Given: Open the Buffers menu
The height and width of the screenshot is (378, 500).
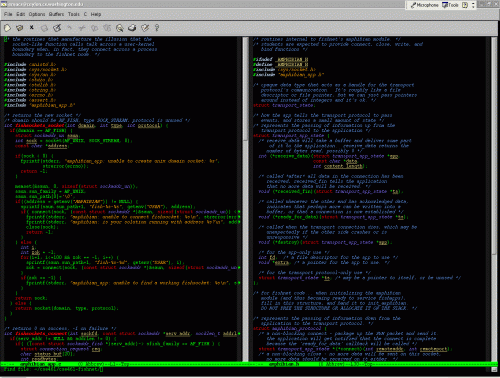Looking at the screenshot, I should tap(56, 14).
